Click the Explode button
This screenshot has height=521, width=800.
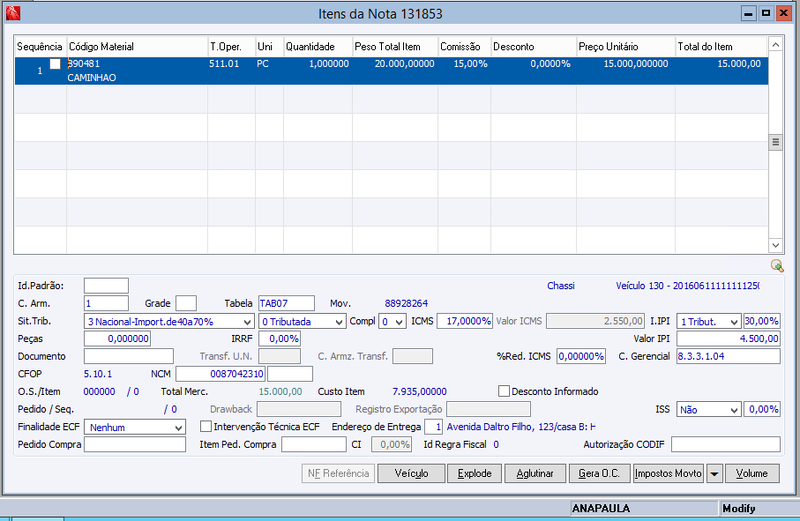(474, 474)
